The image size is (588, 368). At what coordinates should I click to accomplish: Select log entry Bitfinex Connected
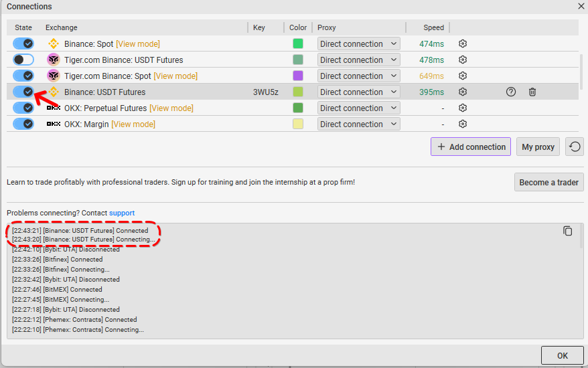57,260
